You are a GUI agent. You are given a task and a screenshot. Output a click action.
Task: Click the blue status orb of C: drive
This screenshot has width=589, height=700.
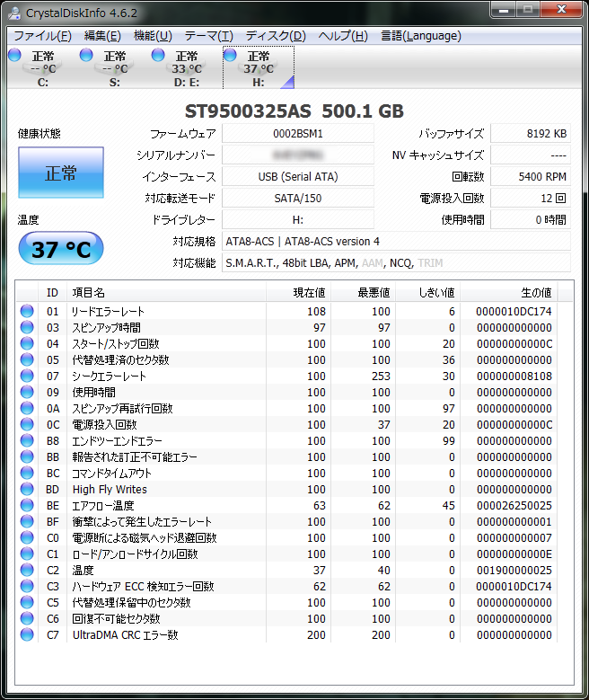click(x=14, y=55)
